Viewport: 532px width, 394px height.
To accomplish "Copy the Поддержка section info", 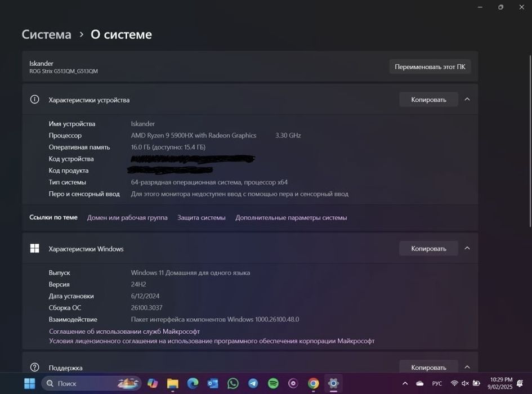I will click(x=428, y=367).
